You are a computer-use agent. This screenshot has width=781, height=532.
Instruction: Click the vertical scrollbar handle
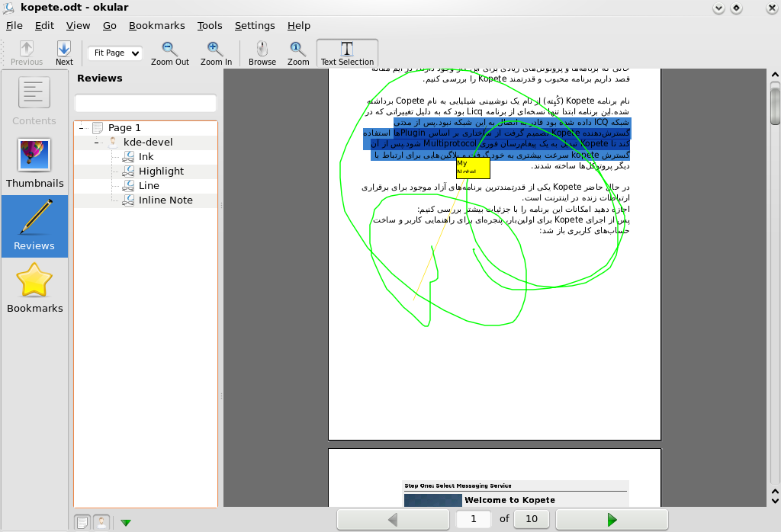click(x=775, y=105)
